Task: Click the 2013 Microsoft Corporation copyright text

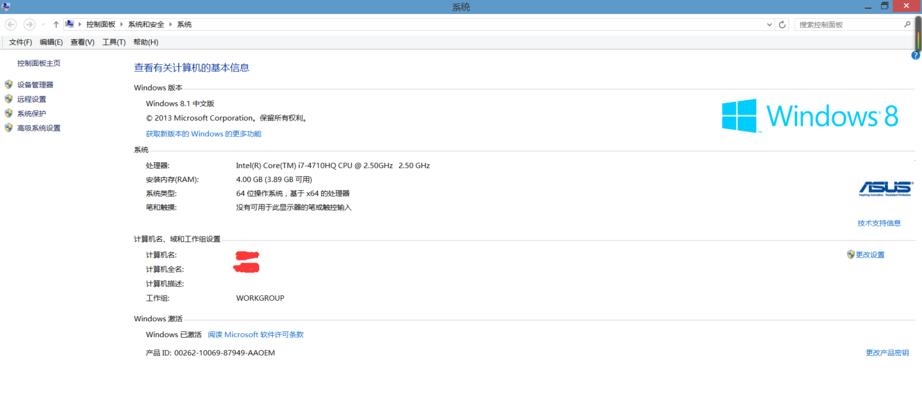Action: click(226, 118)
